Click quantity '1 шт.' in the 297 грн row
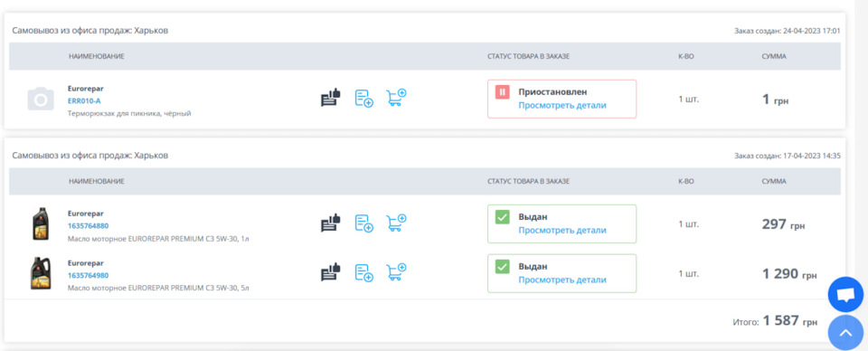868x351 pixels. tap(689, 224)
